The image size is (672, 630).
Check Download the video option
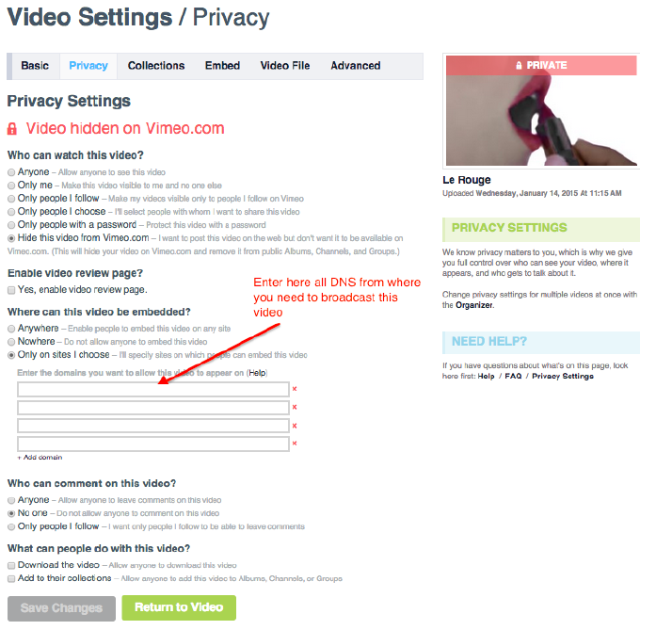click(x=11, y=566)
